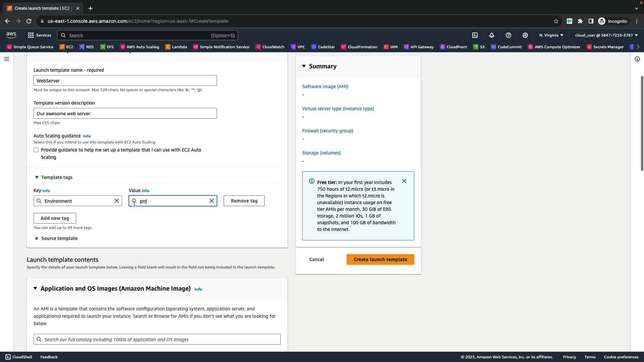644x362 pixels.
Task: Dismiss the Free tier info box
Action: point(404,181)
